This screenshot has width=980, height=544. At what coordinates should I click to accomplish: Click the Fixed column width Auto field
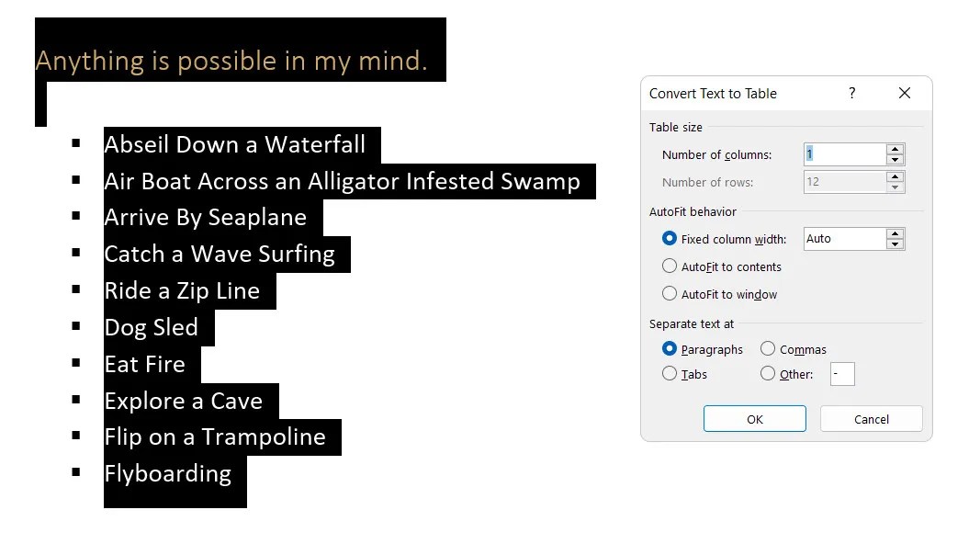(844, 239)
